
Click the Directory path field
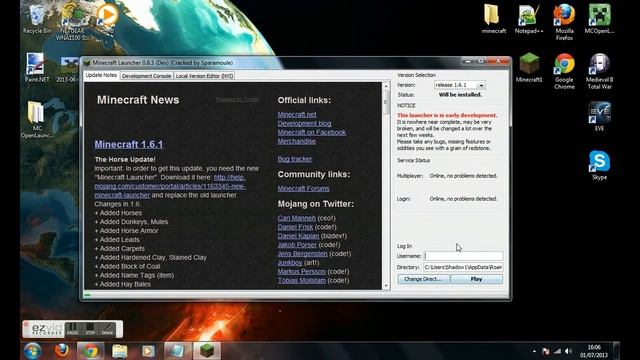point(464,267)
